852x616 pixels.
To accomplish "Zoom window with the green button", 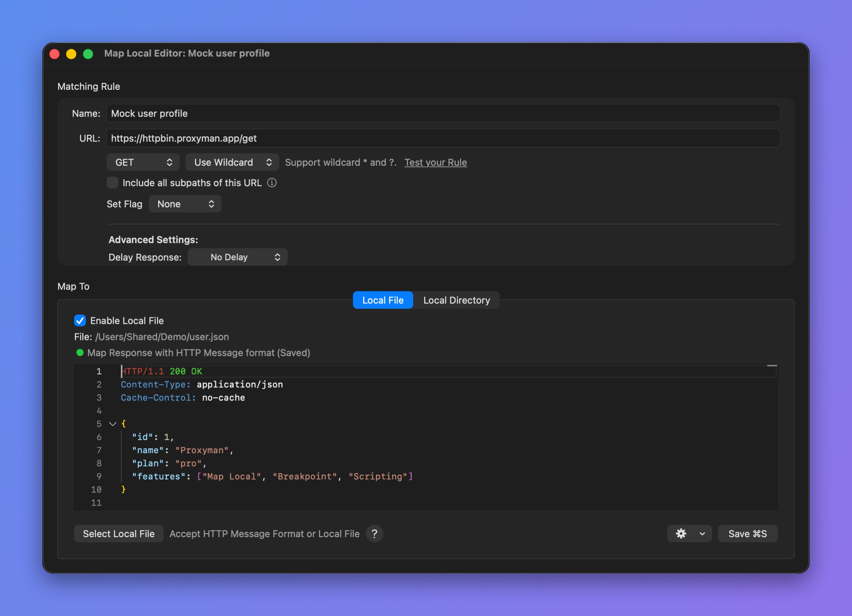I will tap(88, 54).
